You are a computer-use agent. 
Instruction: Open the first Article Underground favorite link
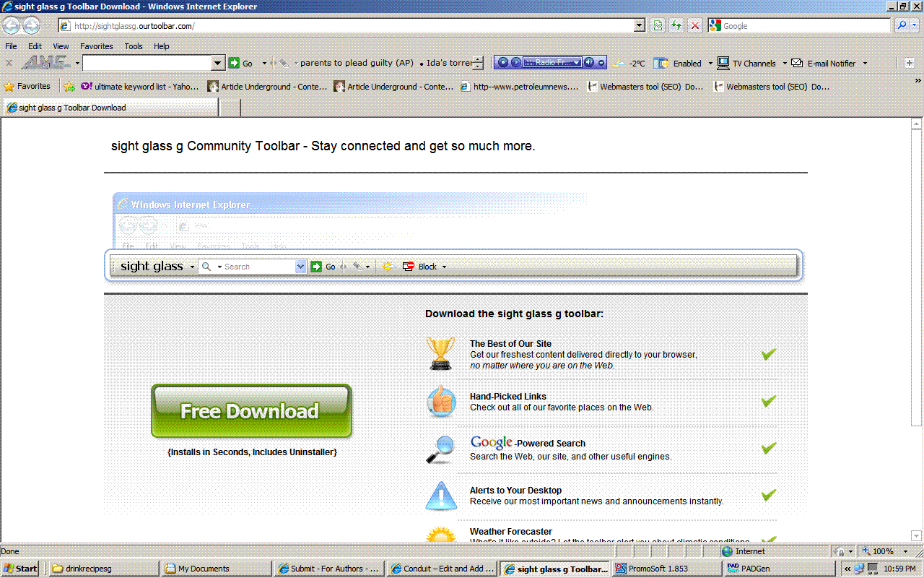pos(267,87)
